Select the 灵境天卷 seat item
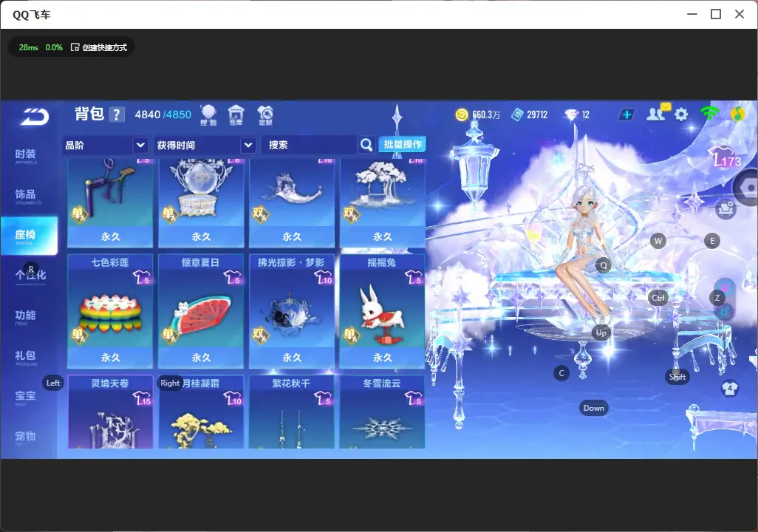Image resolution: width=758 pixels, height=532 pixels. click(x=110, y=412)
